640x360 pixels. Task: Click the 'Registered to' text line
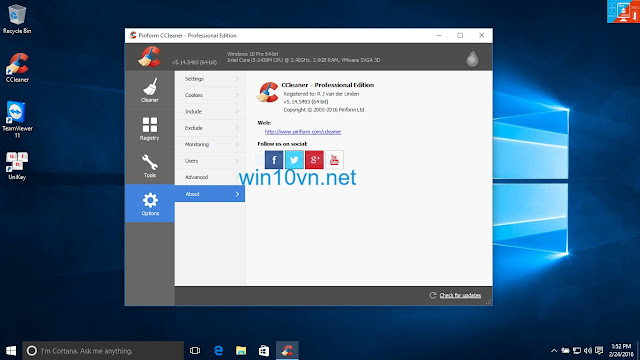pos(321,94)
